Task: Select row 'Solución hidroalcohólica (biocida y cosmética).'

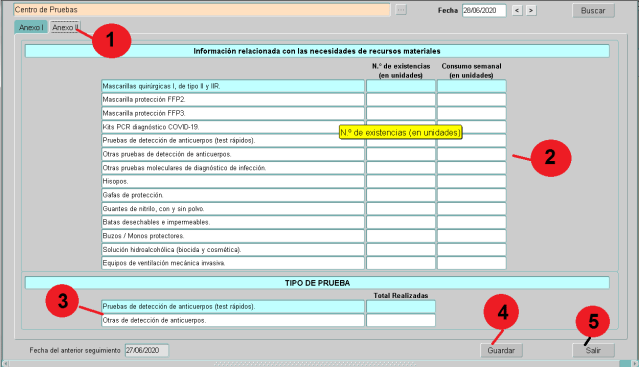Action: coord(233,250)
